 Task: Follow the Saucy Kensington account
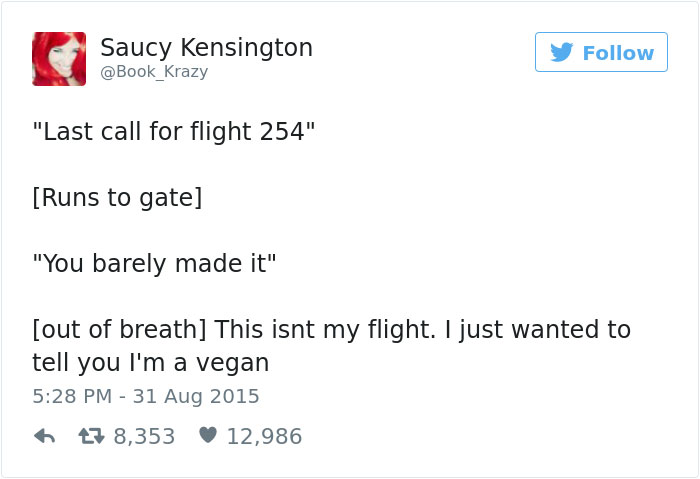click(x=601, y=52)
